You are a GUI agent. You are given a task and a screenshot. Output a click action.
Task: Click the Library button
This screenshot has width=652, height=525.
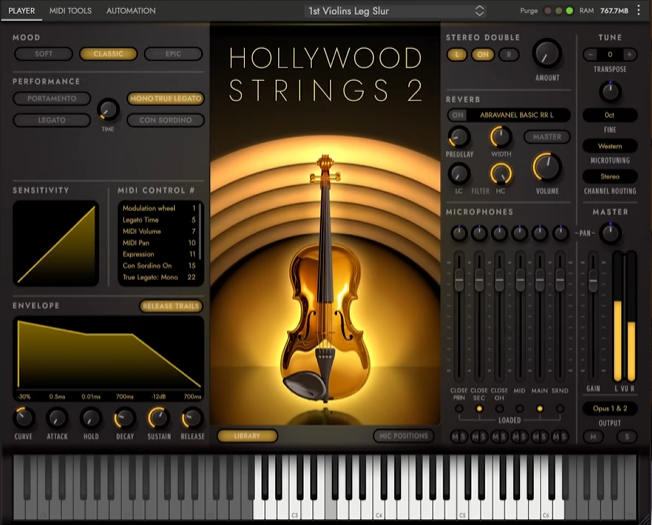[247, 436]
